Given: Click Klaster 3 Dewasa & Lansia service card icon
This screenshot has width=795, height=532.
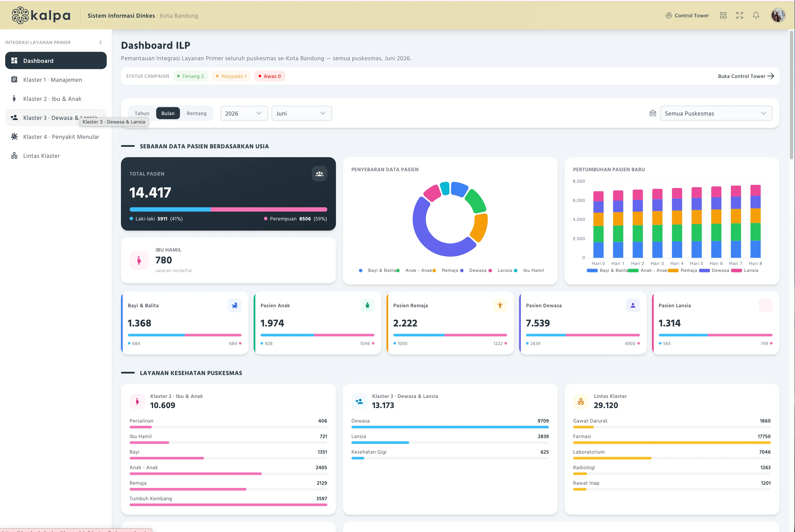Looking at the screenshot, I should (x=359, y=401).
